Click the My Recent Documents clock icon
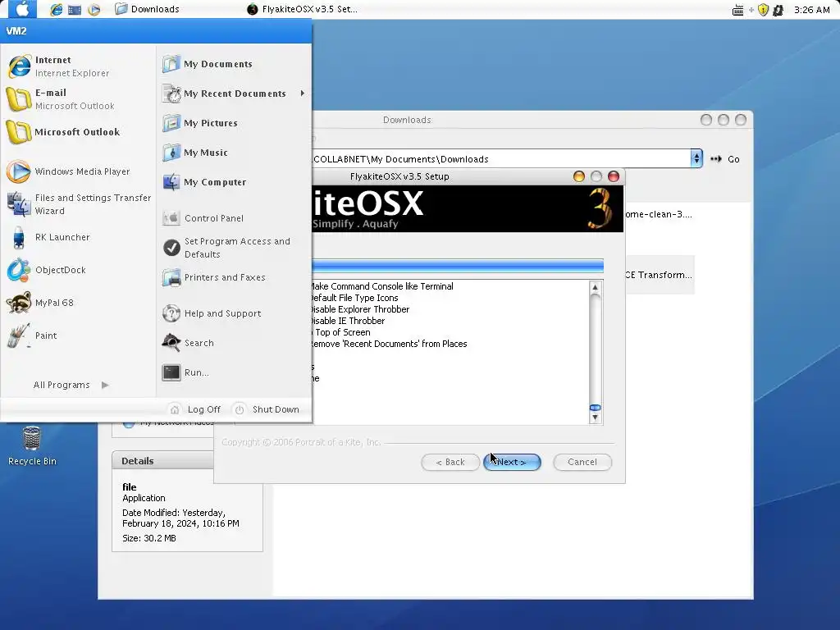 click(x=171, y=94)
